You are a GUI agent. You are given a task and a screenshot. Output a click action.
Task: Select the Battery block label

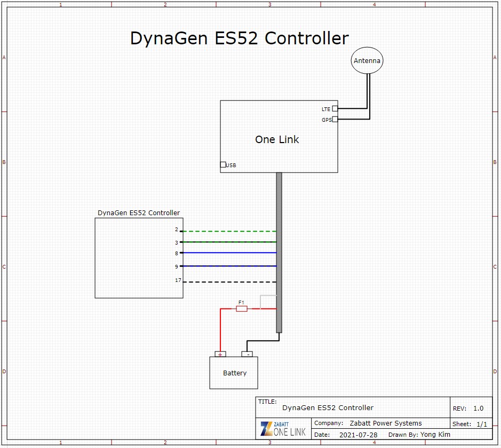click(x=235, y=373)
